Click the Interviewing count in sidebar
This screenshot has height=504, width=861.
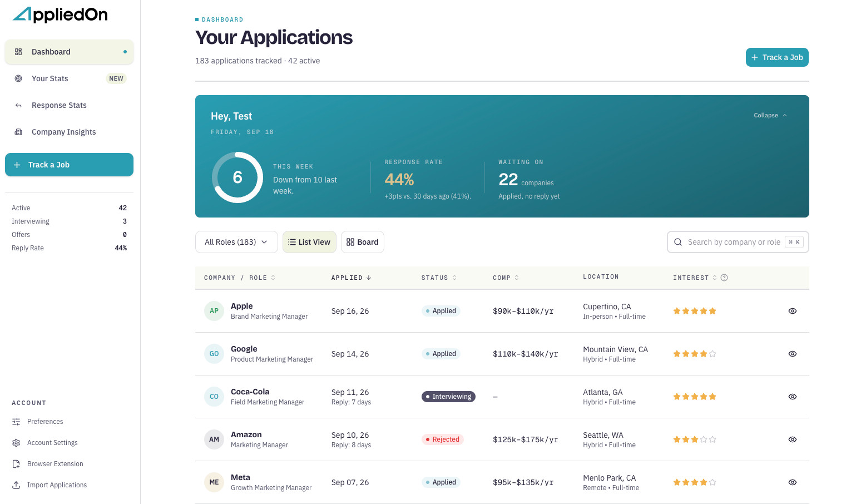125,221
